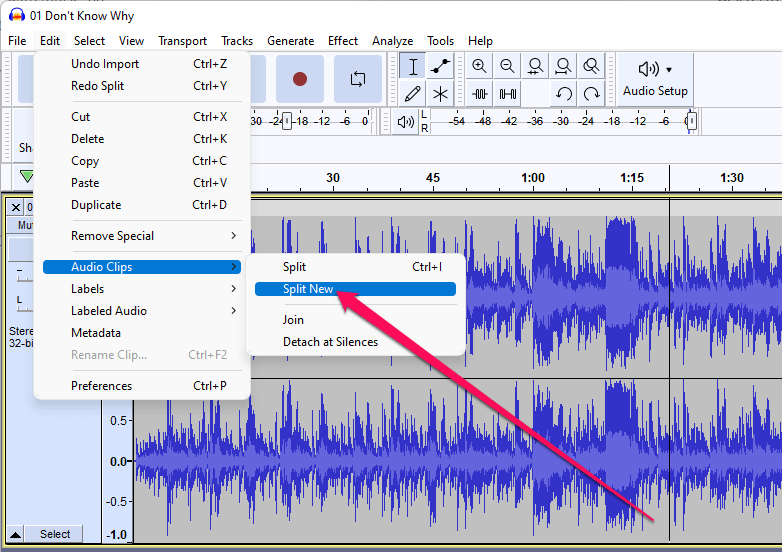This screenshot has height=552, width=782.
Task: Click Silence audio selection icon
Action: click(507, 93)
